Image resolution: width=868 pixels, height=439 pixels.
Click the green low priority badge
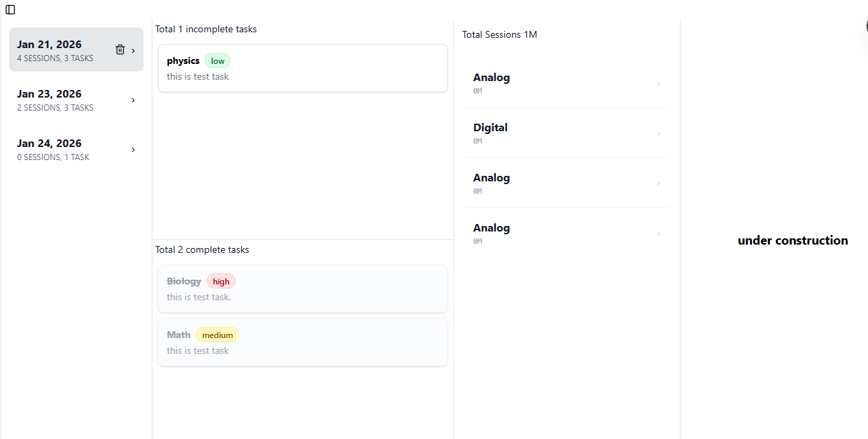click(x=218, y=61)
